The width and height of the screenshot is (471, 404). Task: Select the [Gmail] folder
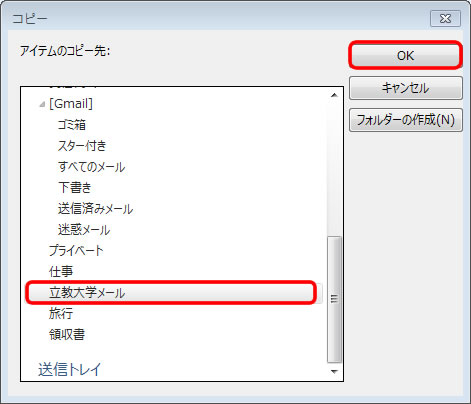pyautogui.click(x=71, y=104)
